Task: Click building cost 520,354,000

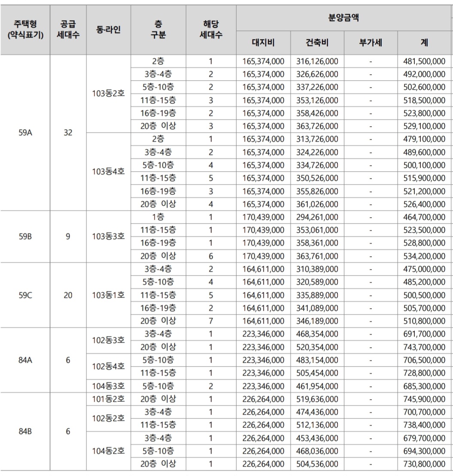Action: [317, 347]
